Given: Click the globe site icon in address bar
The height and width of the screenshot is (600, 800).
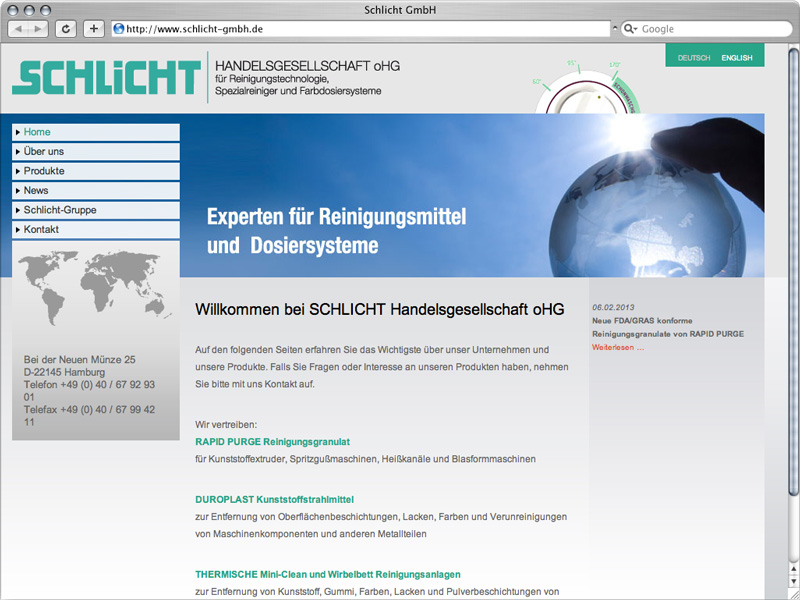Looking at the screenshot, I should pos(118,29).
